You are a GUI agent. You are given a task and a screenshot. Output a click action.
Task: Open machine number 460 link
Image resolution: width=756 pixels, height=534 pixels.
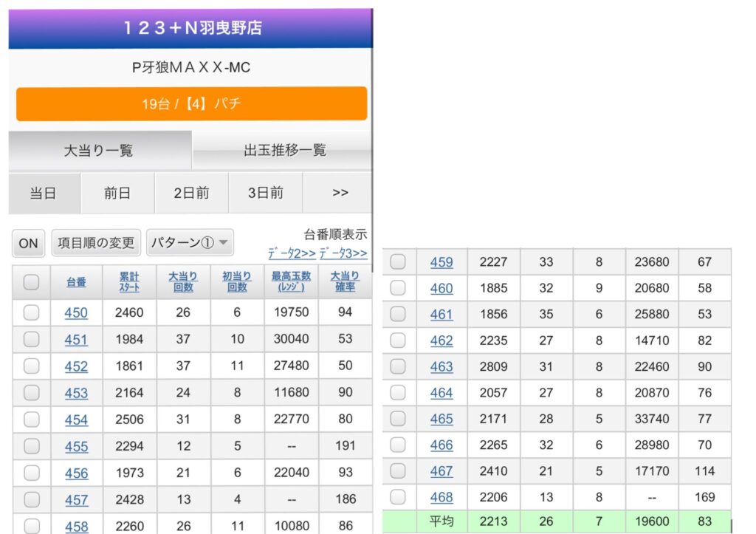(x=441, y=288)
